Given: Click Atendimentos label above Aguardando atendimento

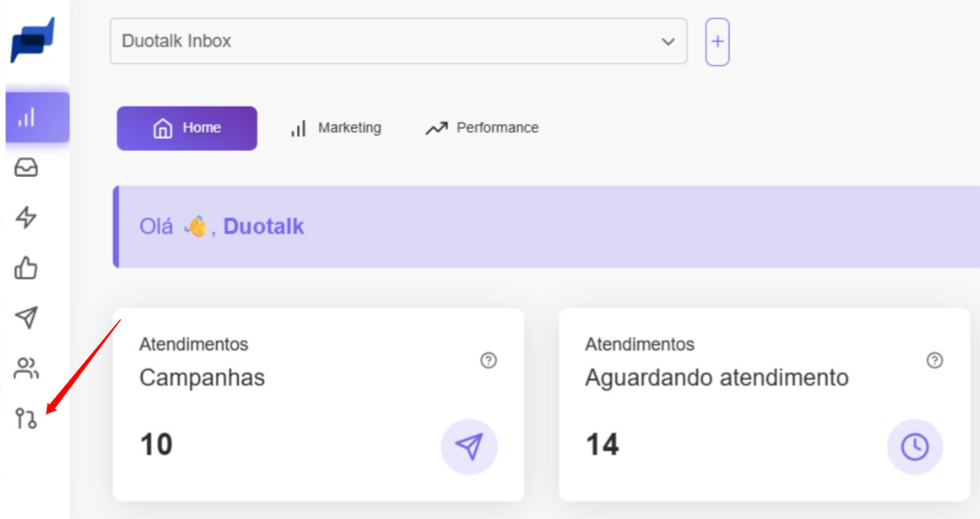Looking at the screenshot, I should click(640, 344).
